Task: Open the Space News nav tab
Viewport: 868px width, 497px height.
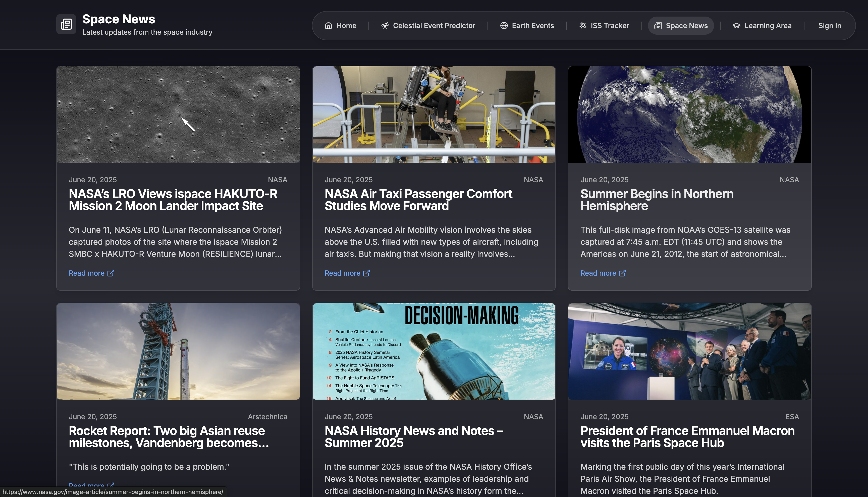Action: click(x=681, y=26)
